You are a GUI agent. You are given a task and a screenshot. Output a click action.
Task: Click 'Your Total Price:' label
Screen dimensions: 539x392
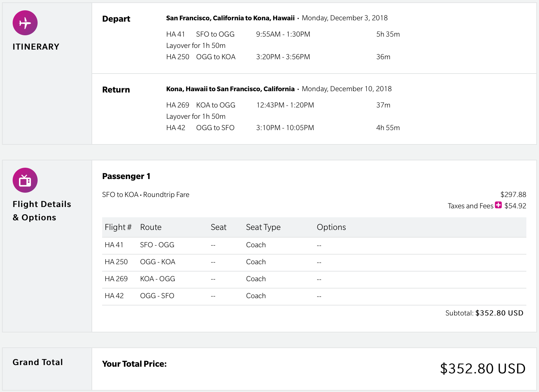pyautogui.click(x=134, y=364)
